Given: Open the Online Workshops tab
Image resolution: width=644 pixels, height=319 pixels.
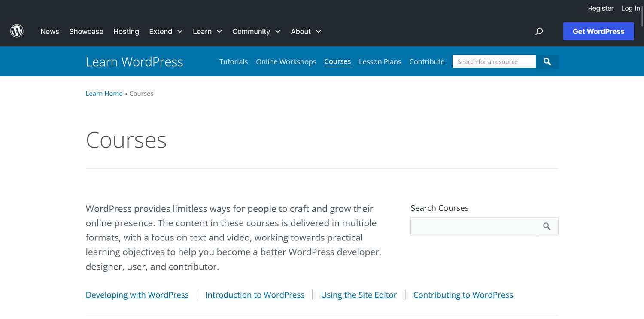Looking at the screenshot, I should 286,62.
